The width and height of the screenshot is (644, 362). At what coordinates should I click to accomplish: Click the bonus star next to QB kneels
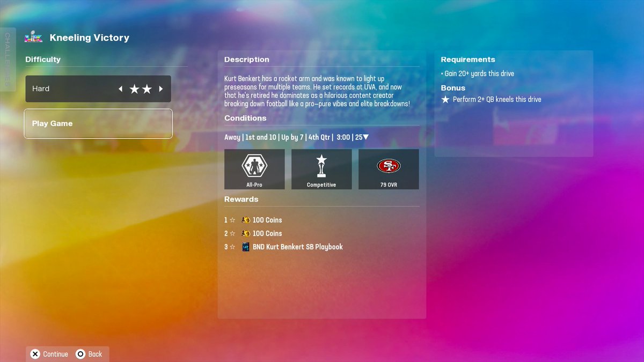click(x=445, y=99)
